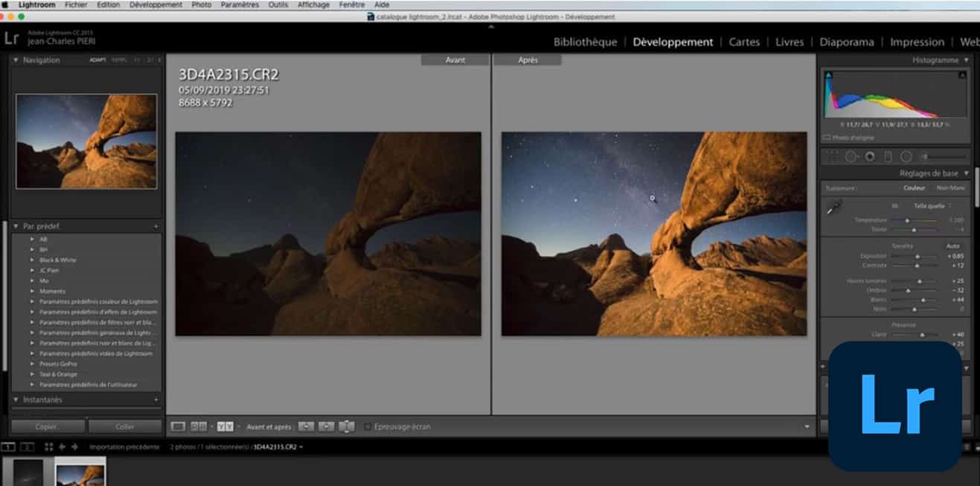Select the radial filter tool

tap(906, 156)
